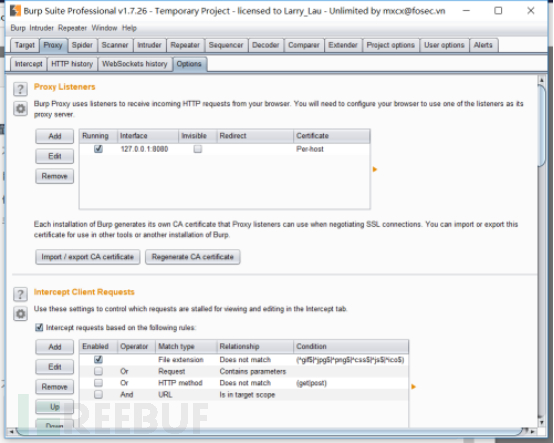Click Import / export CA certificate button
Viewport: 554px width, 443px height.
tap(88, 257)
